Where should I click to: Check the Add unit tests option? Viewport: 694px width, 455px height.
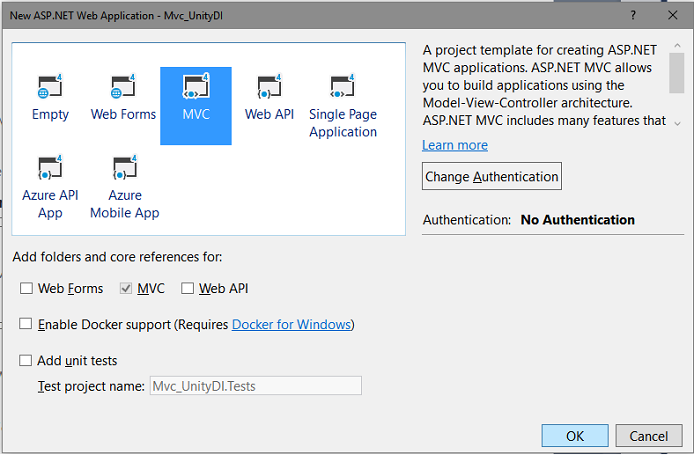click(25, 360)
